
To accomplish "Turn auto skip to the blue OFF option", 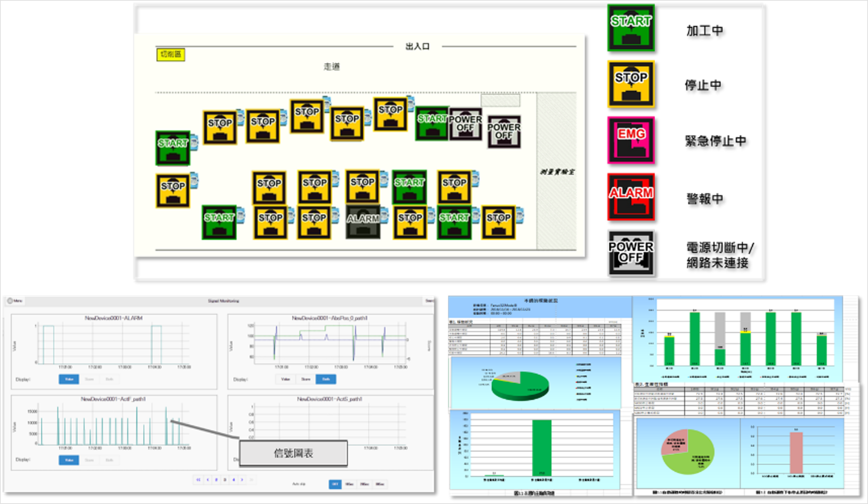I will tap(335, 484).
